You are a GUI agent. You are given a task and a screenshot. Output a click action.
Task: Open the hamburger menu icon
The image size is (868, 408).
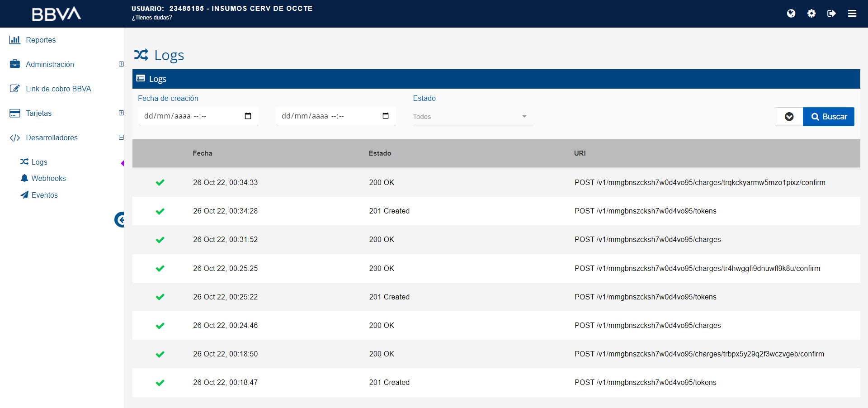pyautogui.click(x=852, y=14)
